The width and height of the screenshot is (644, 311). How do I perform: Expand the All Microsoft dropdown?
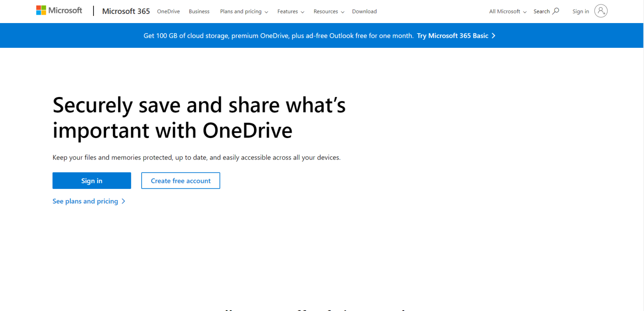(x=505, y=11)
